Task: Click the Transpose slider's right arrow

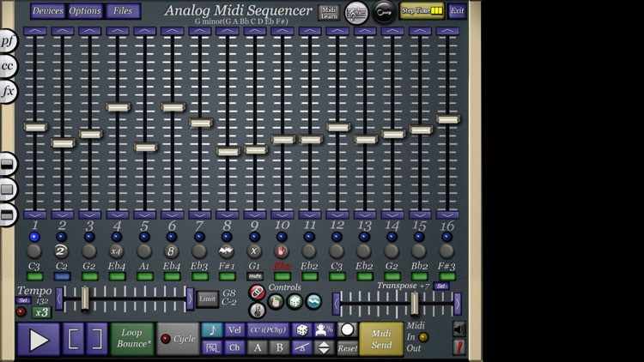Action: 458,304
